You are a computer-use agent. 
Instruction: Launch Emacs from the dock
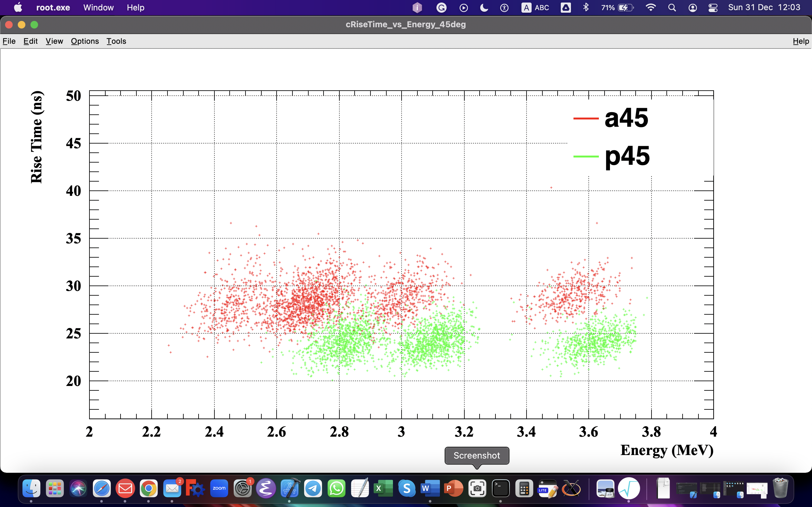point(266,488)
